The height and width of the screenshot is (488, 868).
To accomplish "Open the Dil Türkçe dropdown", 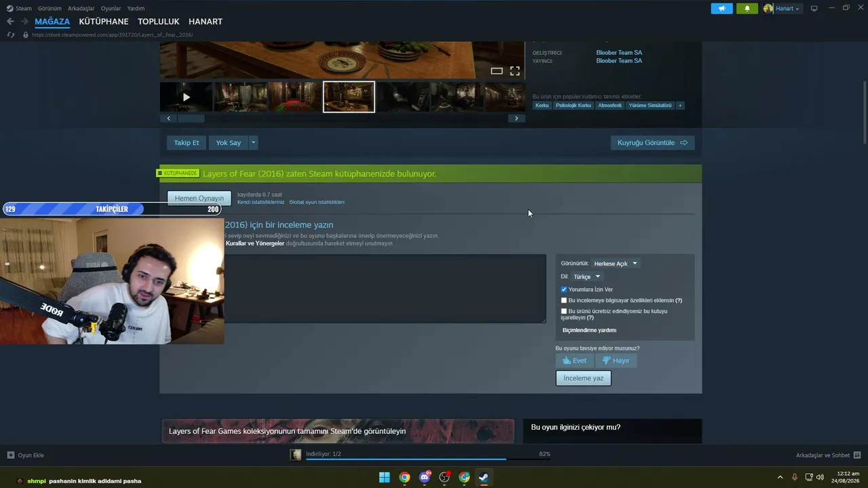I will 587,277.
